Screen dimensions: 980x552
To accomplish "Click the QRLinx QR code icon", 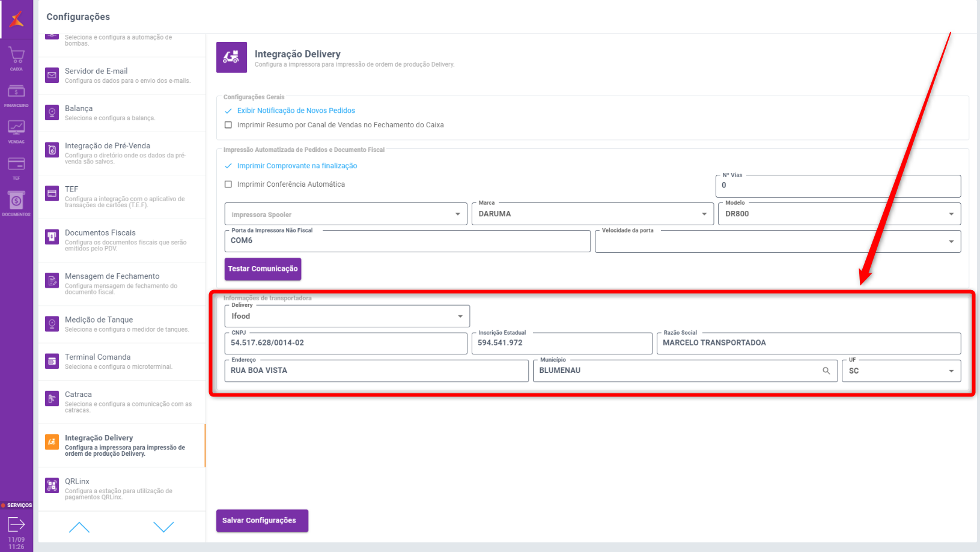I will 52,485.
